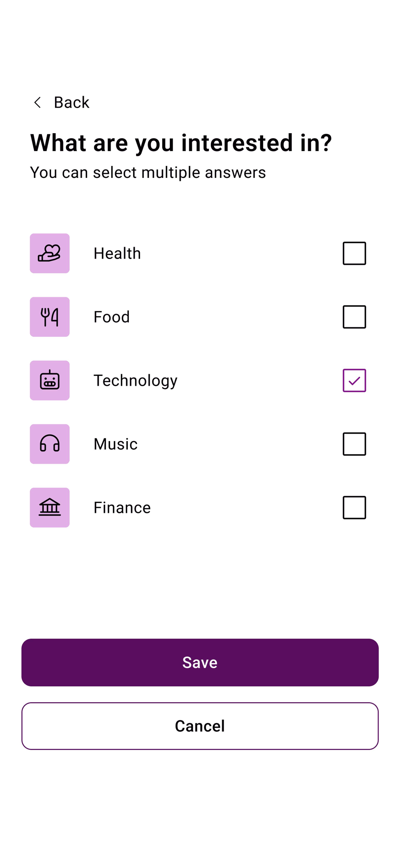Go back via the Back label

pos(72,103)
